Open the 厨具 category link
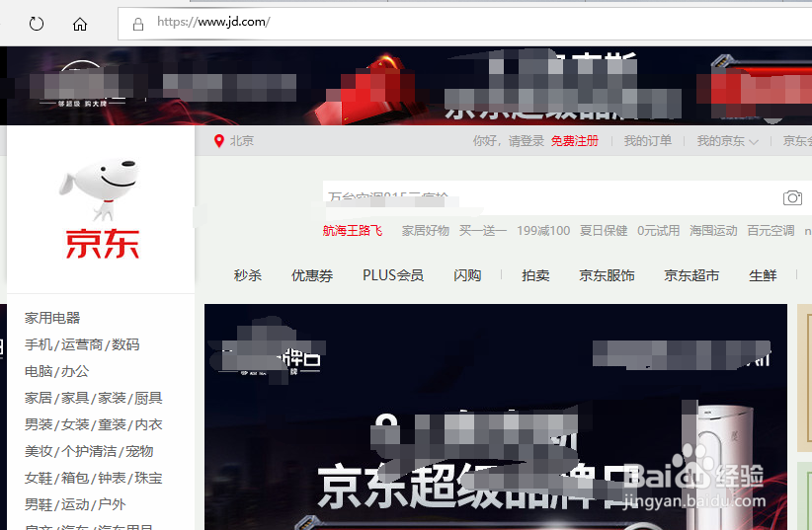Image resolution: width=812 pixels, height=530 pixels. click(148, 398)
